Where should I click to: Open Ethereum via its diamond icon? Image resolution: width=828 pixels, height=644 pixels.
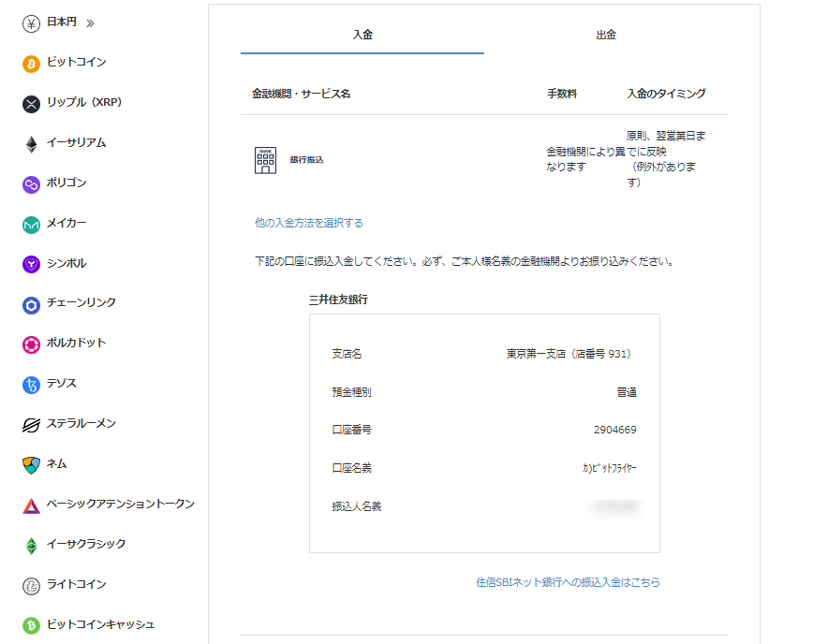pos(31,144)
